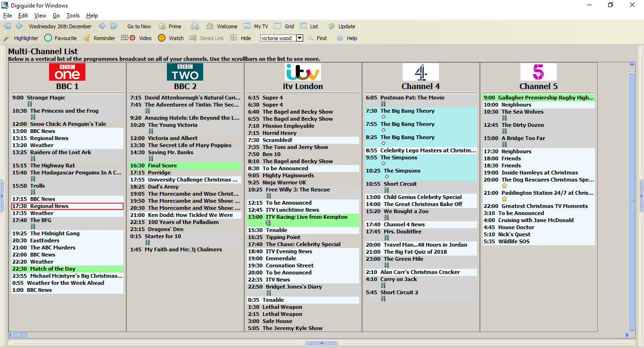Select the Highlighter marker tool
Viewport: 644px width, 348px height.
(x=21, y=38)
